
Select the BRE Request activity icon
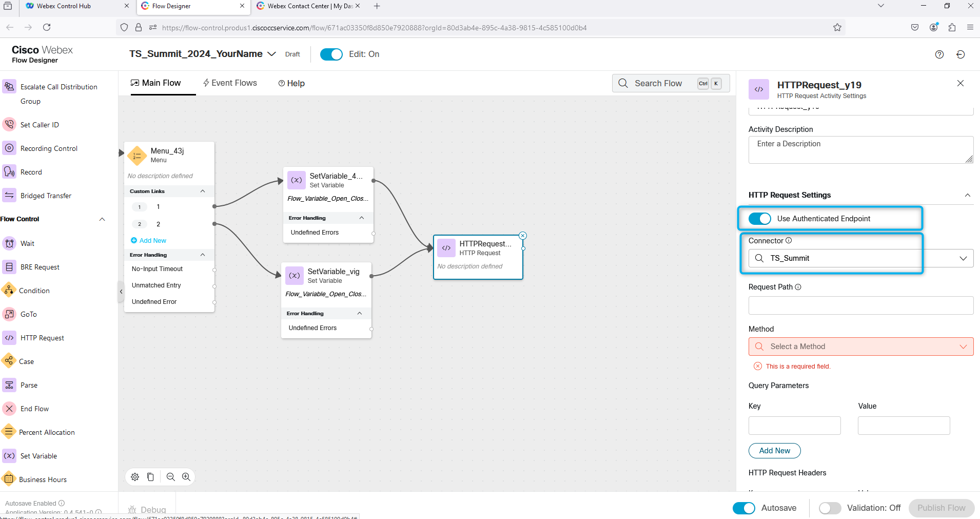point(9,266)
